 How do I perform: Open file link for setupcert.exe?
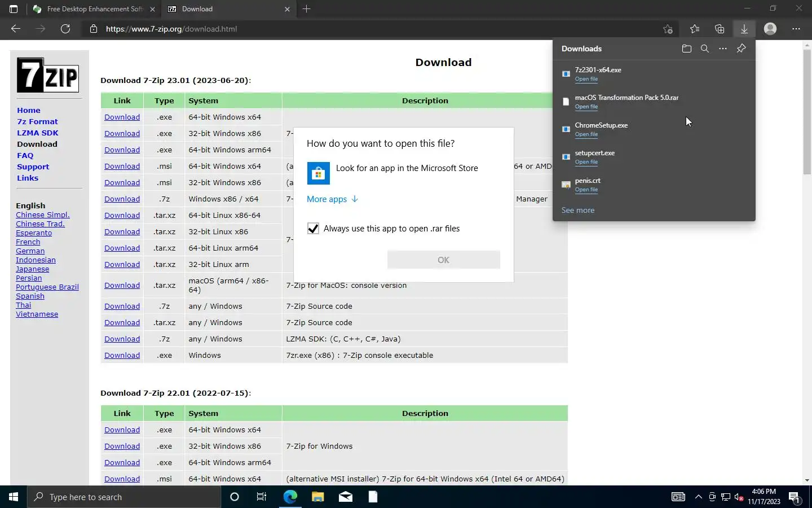click(586, 162)
